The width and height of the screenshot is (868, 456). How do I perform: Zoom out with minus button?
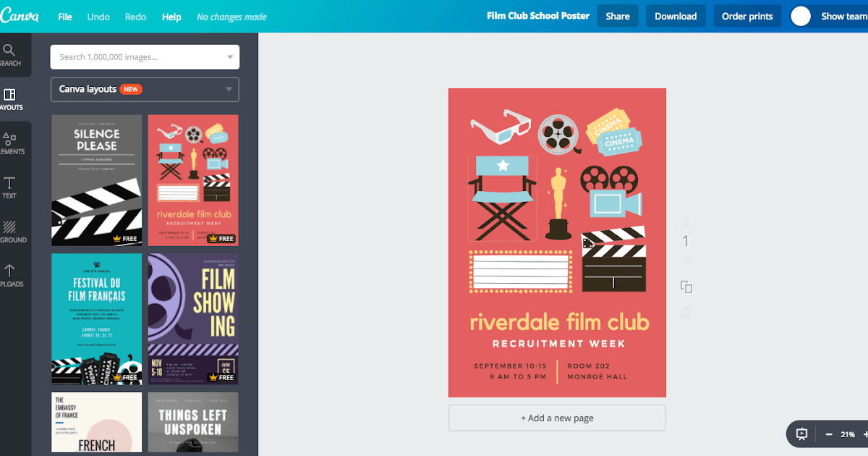coord(828,434)
